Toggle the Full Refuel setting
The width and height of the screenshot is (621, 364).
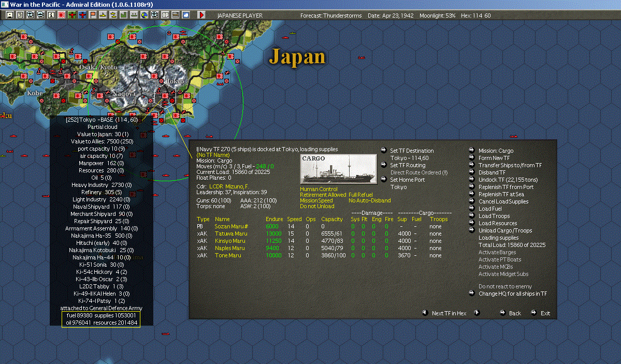point(360,195)
